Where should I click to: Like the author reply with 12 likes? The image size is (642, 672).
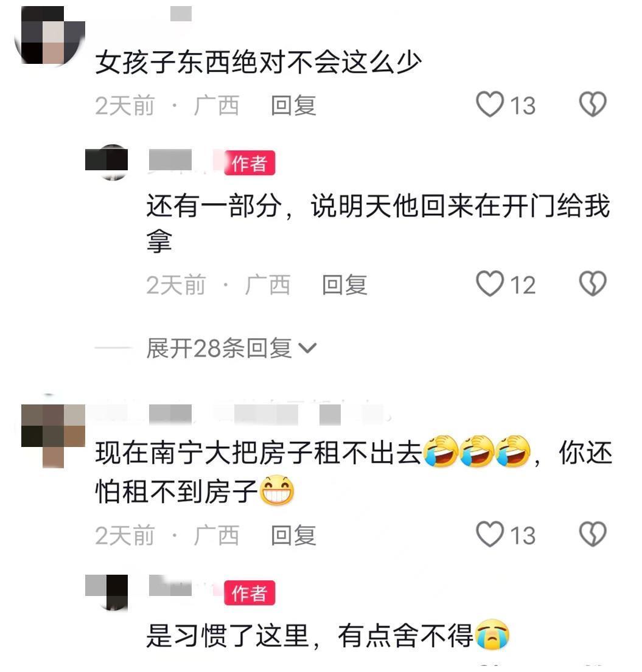pos(489,284)
